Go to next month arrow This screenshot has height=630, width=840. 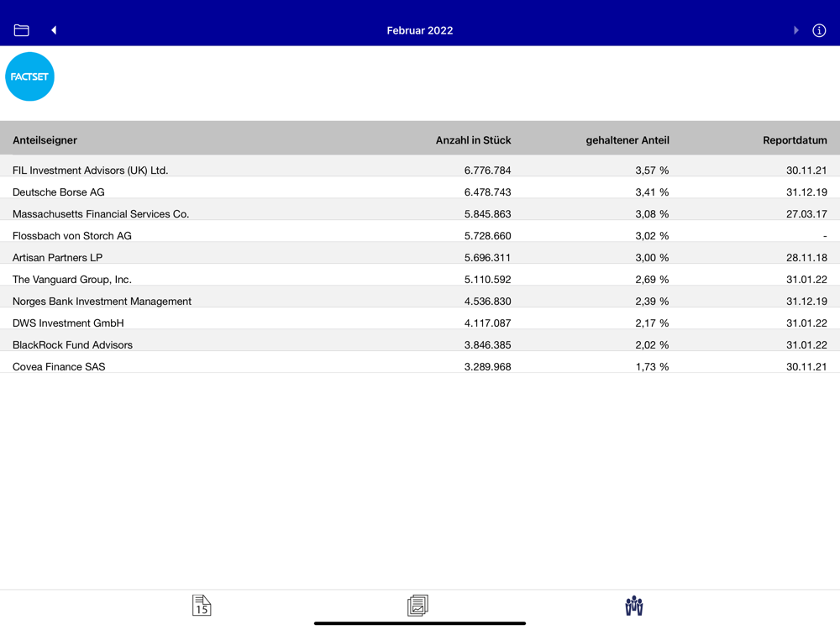click(796, 30)
